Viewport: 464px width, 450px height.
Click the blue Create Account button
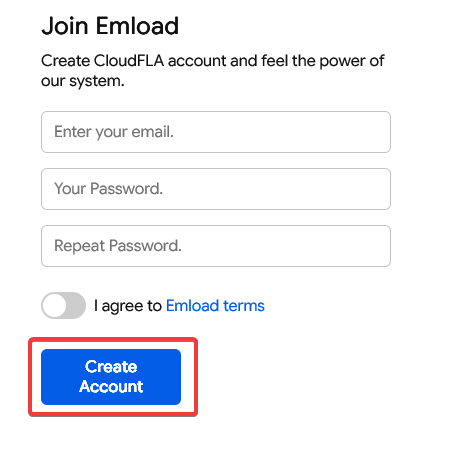tap(111, 377)
